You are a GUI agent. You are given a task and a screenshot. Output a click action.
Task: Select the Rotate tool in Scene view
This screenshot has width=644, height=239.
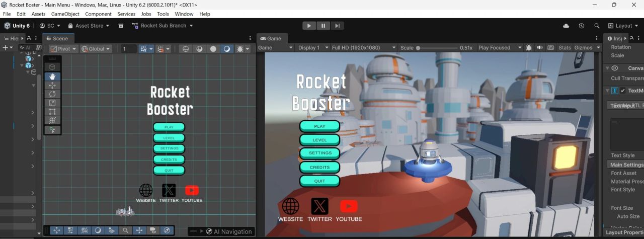pos(52,94)
